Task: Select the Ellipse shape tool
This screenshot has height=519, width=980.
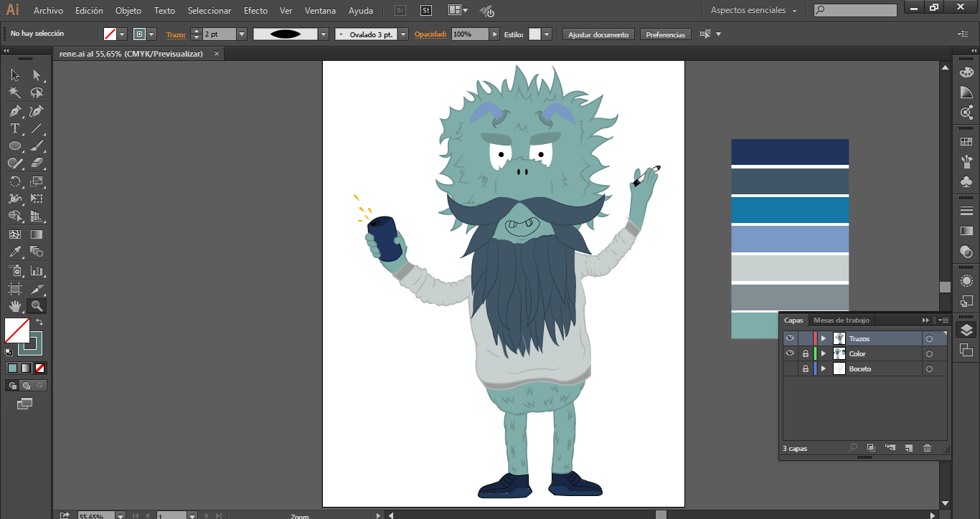Action: 15,146
